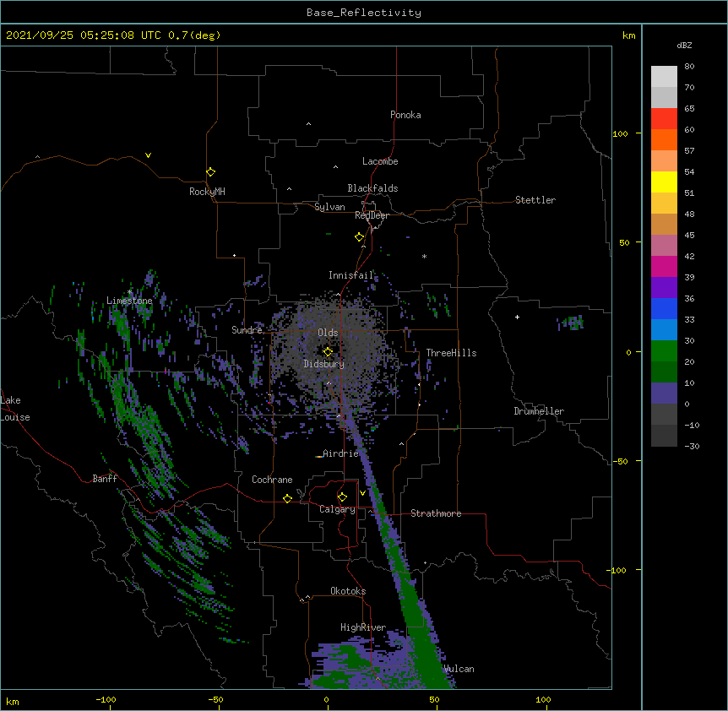Pick the light blue 30-33 dBZ swatch
This screenshot has height=711, width=728.
click(x=664, y=329)
